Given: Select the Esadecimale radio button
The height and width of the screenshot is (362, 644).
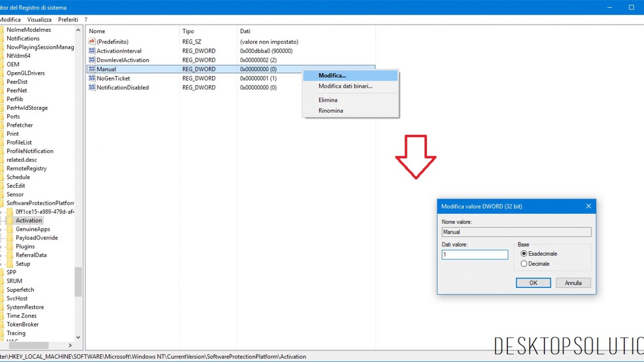Looking at the screenshot, I should tap(524, 254).
